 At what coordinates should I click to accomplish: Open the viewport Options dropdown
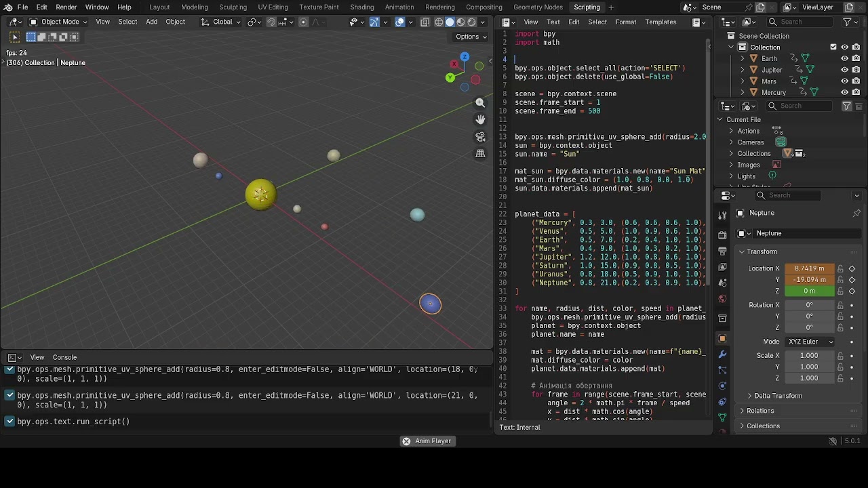pyautogui.click(x=471, y=37)
